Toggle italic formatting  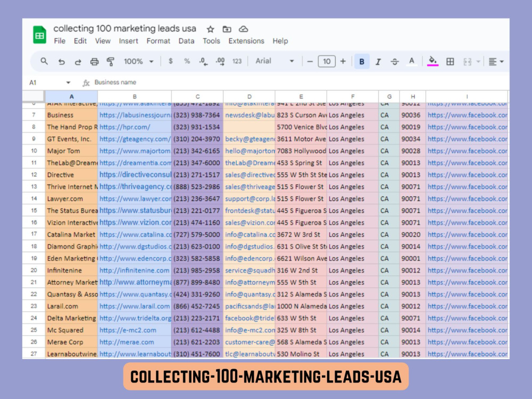[x=378, y=61]
